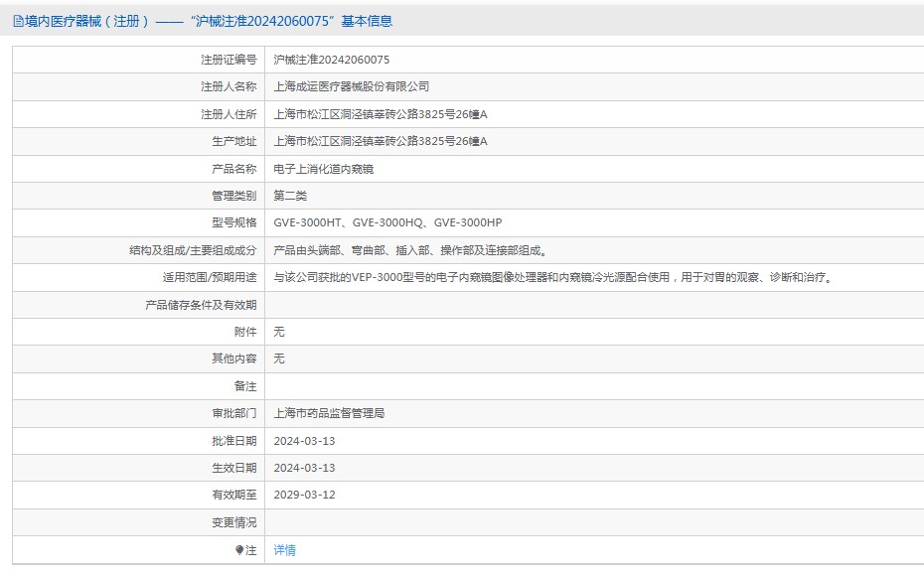Click the effective date 2024-03-13 in 生效日期 row

pyautogui.click(x=304, y=468)
